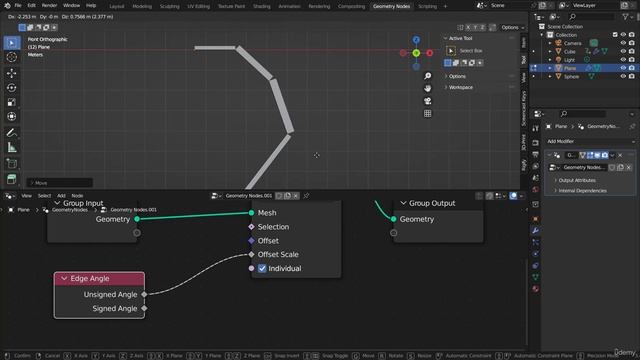Open the Add Modifier dropdown
Viewport: 640px width, 360px height.
click(590, 141)
